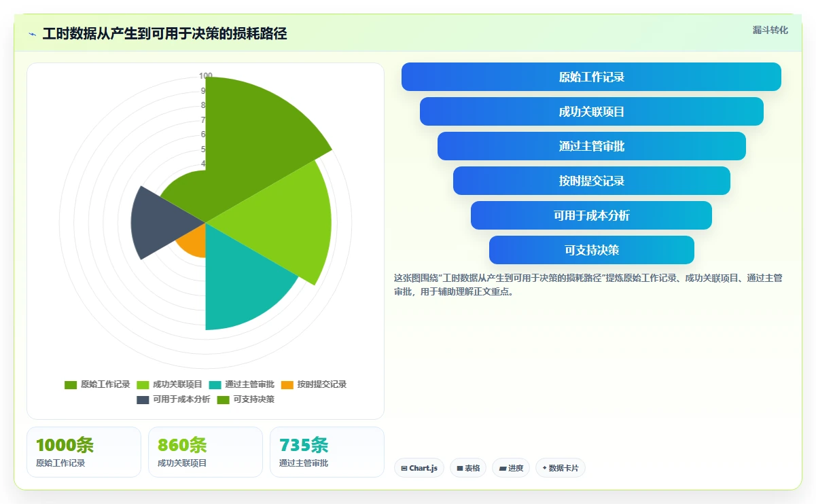Image resolution: width=816 pixels, height=504 pixels.
Task: Click the 成功关联项目 funnel bar
Action: (591, 111)
